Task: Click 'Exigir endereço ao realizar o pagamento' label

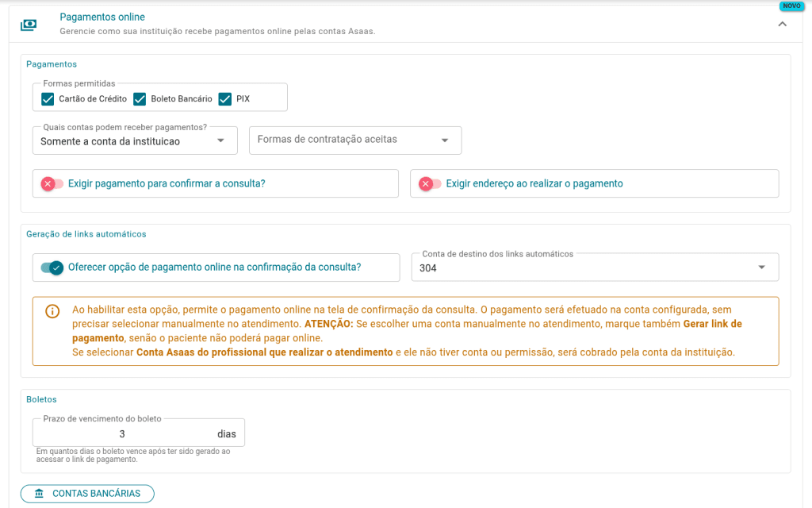Action: point(534,183)
